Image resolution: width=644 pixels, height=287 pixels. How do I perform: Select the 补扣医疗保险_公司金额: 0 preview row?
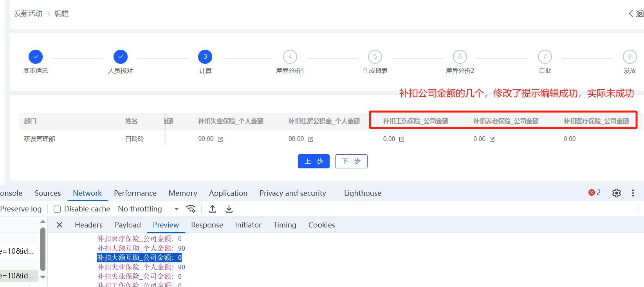(x=139, y=239)
